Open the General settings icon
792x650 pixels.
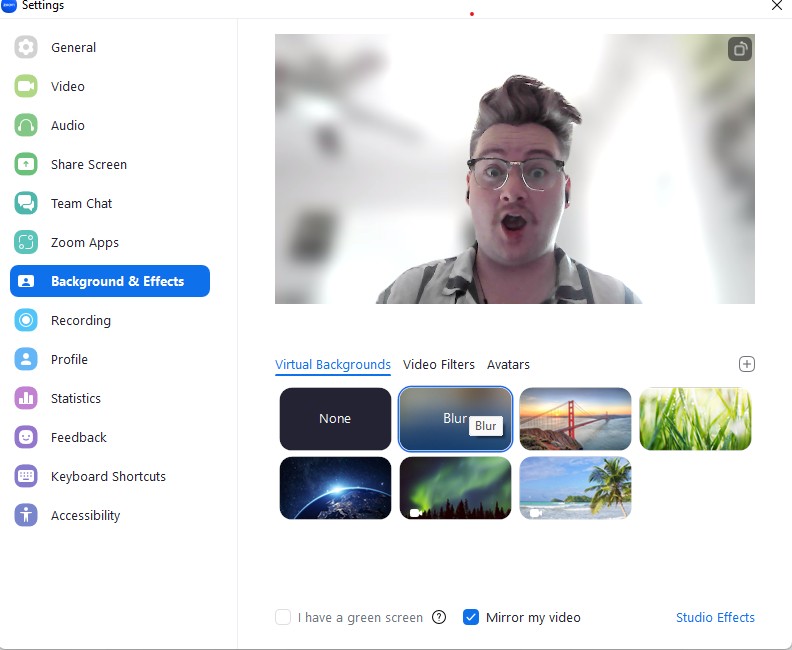tap(26, 47)
